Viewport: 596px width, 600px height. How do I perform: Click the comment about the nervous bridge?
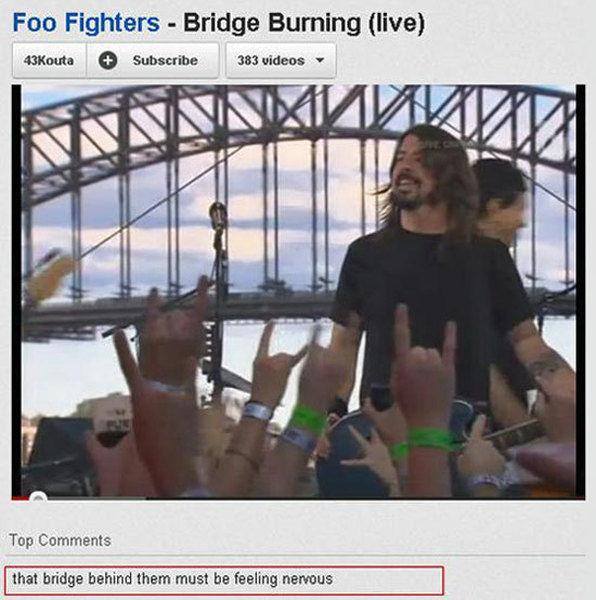coord(224,580)
